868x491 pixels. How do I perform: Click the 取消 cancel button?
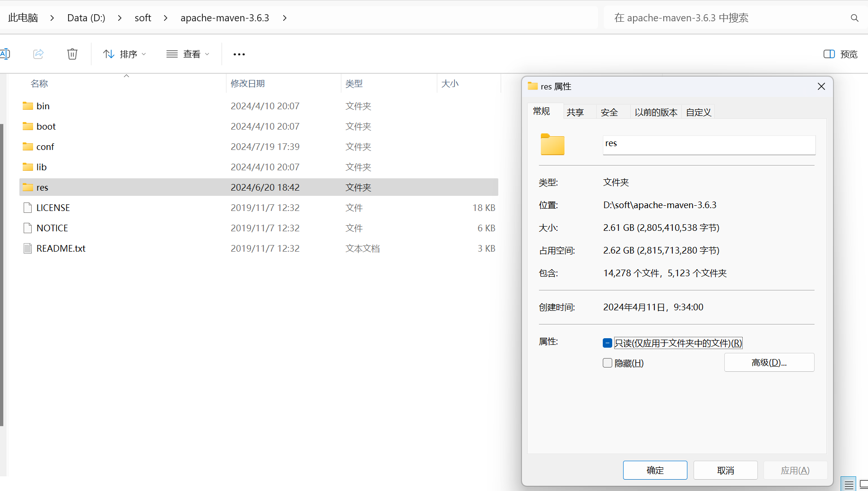725,470
